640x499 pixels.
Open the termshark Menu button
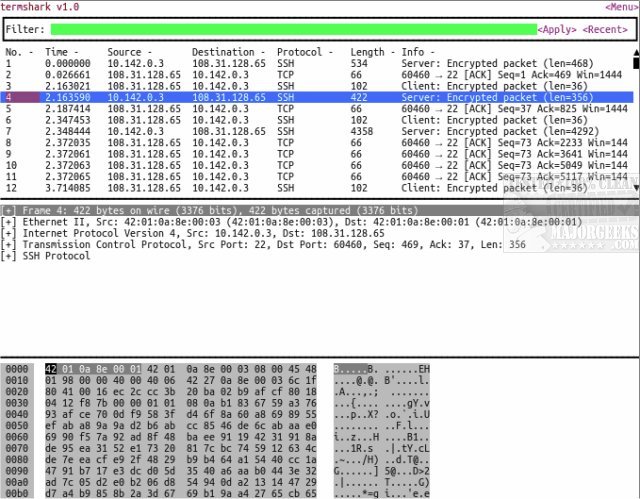pos(622,7)
